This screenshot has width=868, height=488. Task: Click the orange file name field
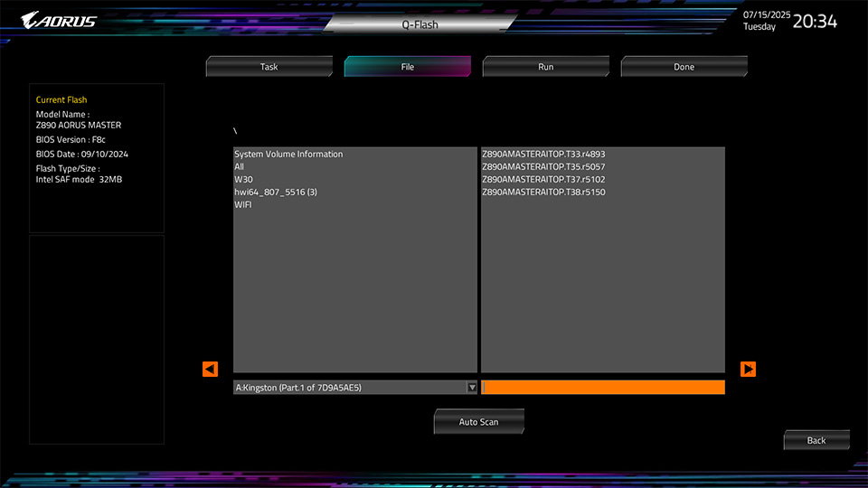tap(603, 388)
